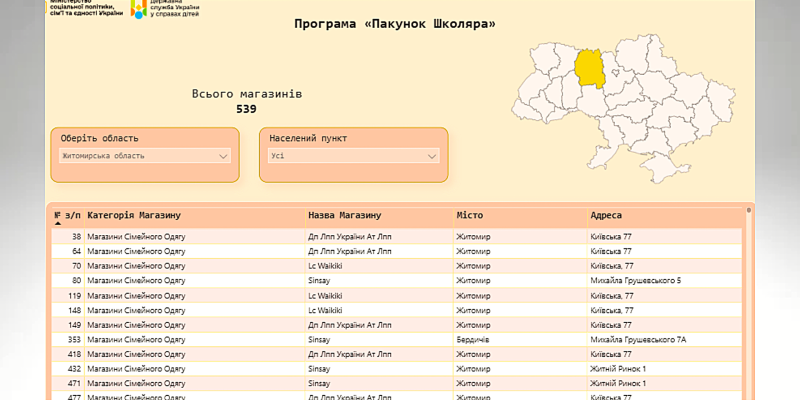
Task: Click address Михайла Грушевського 5
Action: coord(635,281)
